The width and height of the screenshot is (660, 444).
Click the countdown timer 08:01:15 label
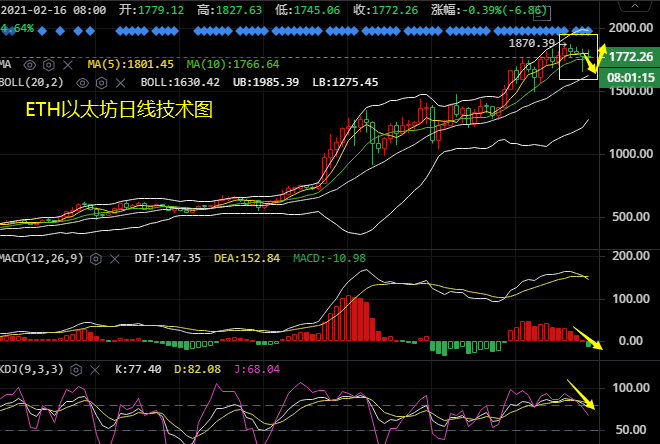(630, 76)
